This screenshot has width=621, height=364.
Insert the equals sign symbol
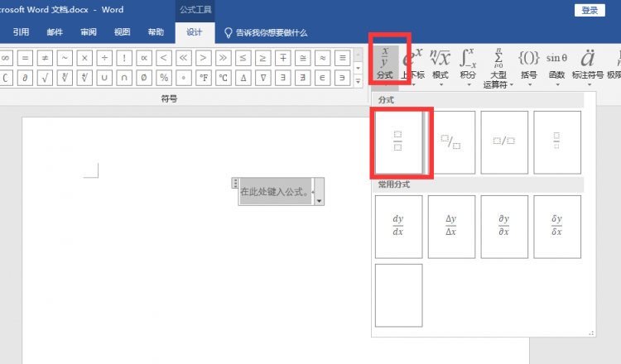click(x=25, y=58)
